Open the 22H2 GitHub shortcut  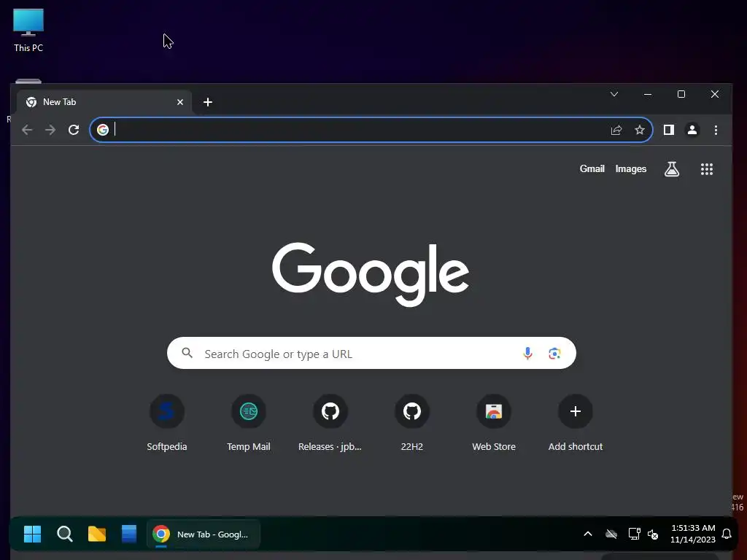click(x=412, y=422)
